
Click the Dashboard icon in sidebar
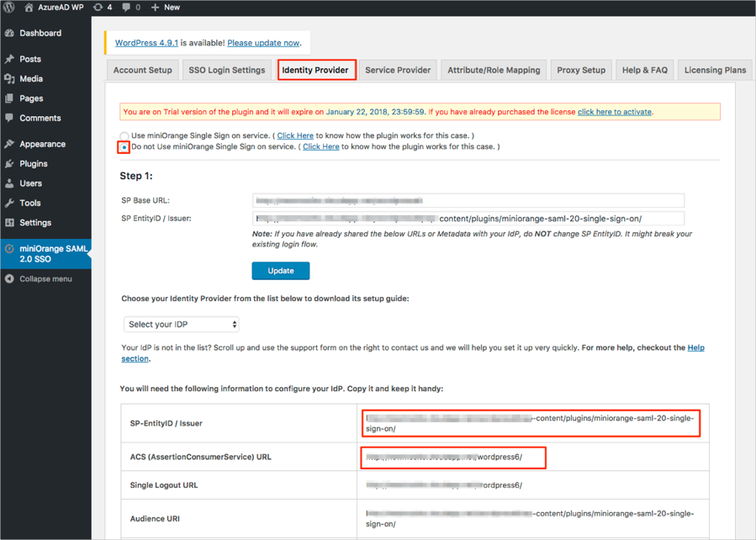pos(9,34)
